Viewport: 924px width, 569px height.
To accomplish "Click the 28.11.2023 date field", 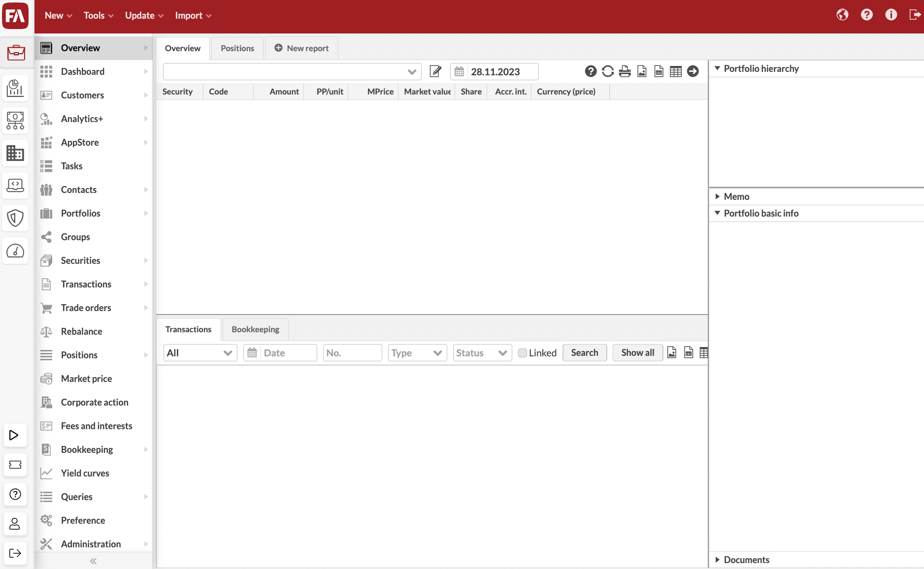I will pyautogui.click(x=494, y=72).
